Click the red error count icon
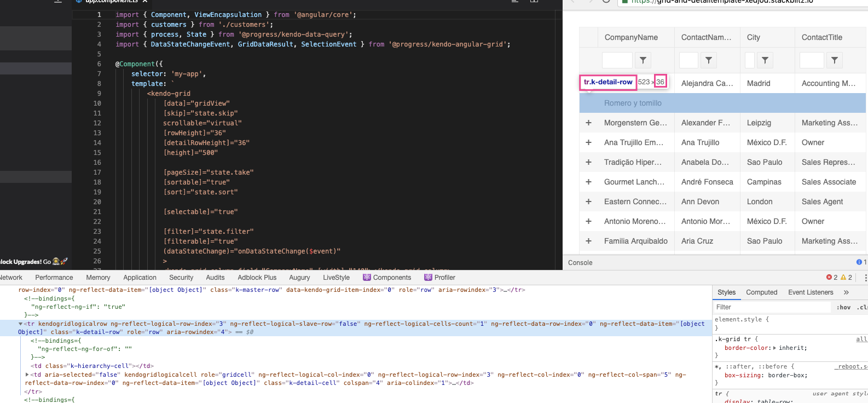 (x=829, y=278)
